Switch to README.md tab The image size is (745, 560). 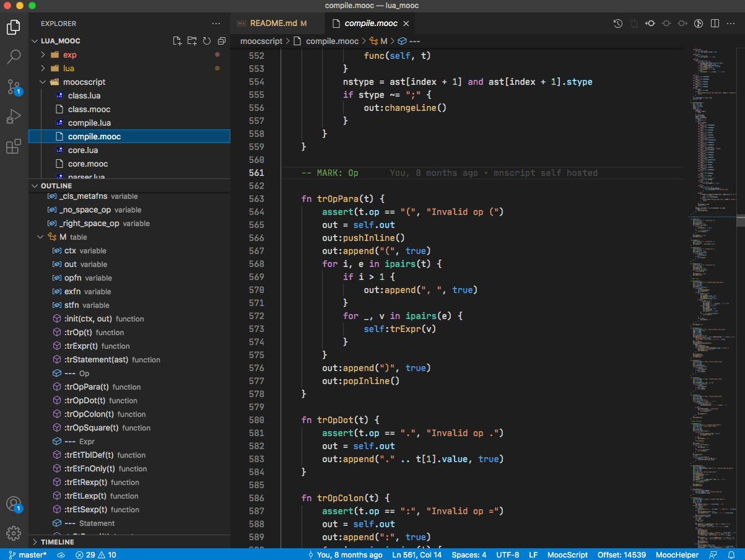coord(277,24)
